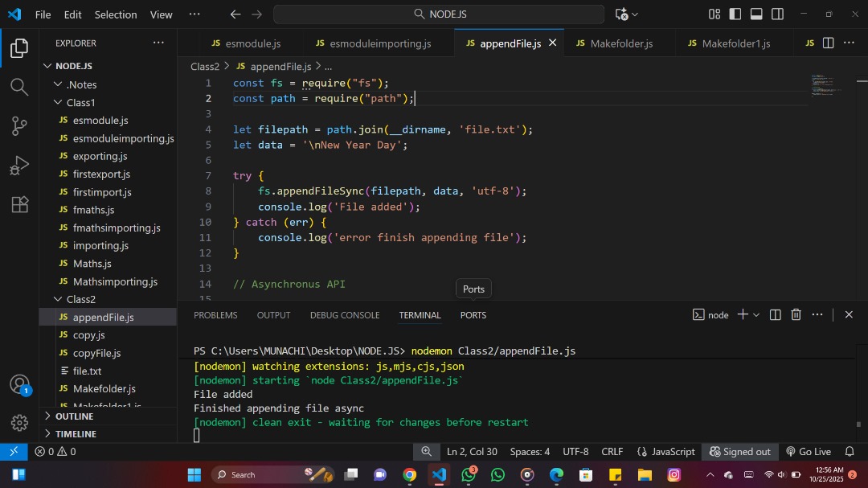Close the appendFile.js tab

[x=552, y=43]
